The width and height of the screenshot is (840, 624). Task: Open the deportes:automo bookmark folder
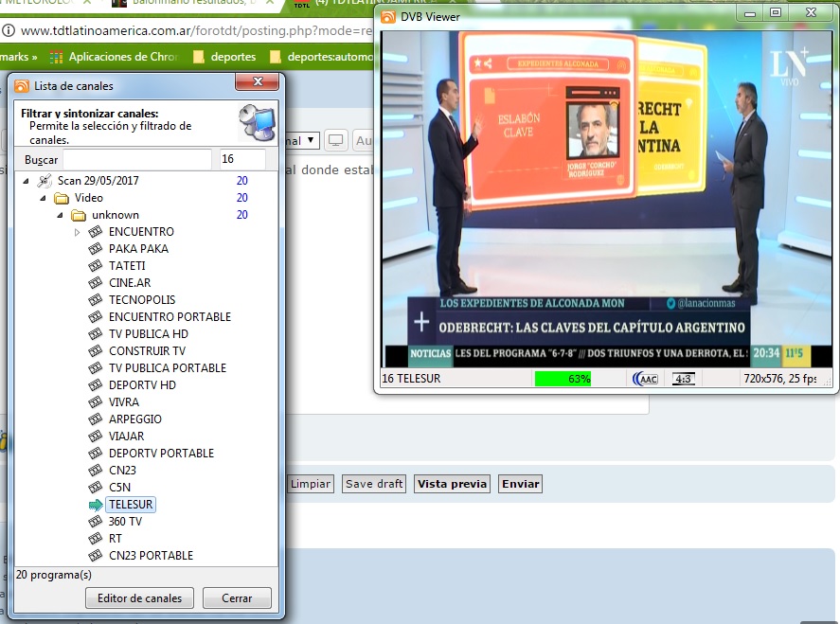[321, 57]
